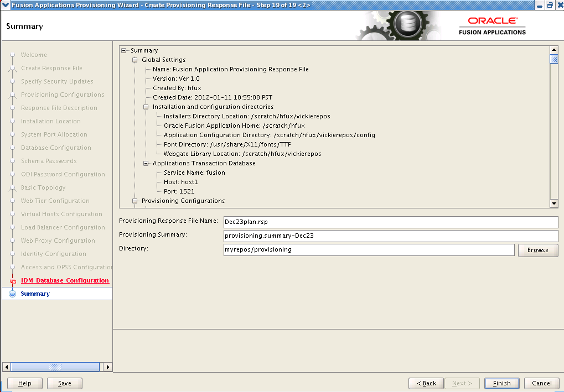Select Provisioning Configurations step in sidebar
This screenshot has width=564, height=392.
[x=63, y=95]
